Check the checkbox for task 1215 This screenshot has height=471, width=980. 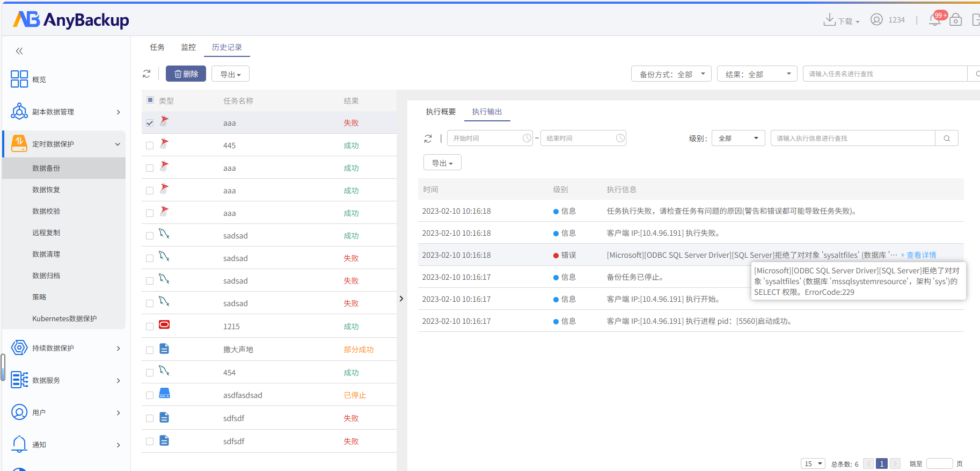click(150, 327)
